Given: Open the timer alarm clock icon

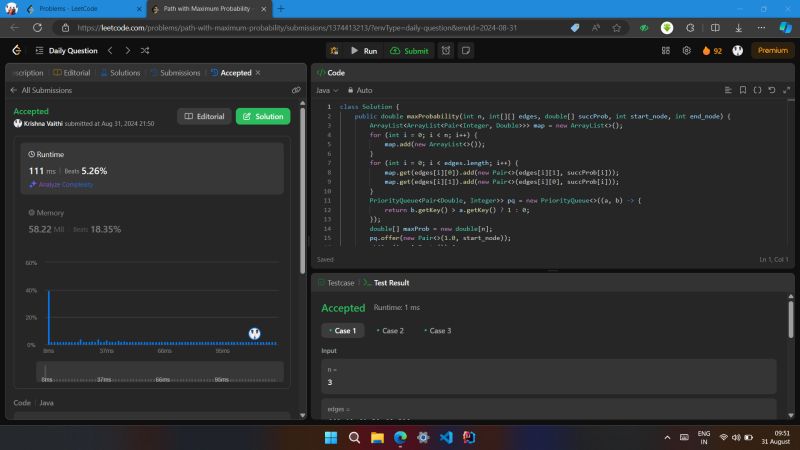Looking at the screenshot, I should [x=445, y=50].
